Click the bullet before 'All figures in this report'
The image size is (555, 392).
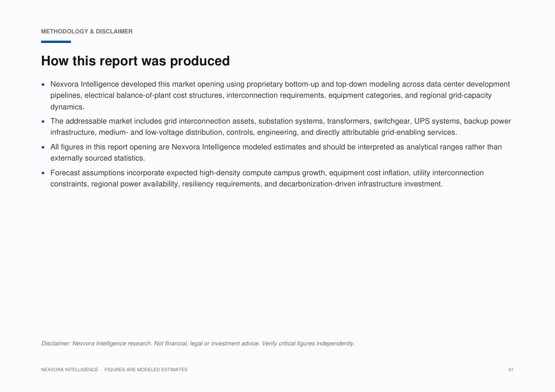(x=43, y=147)
